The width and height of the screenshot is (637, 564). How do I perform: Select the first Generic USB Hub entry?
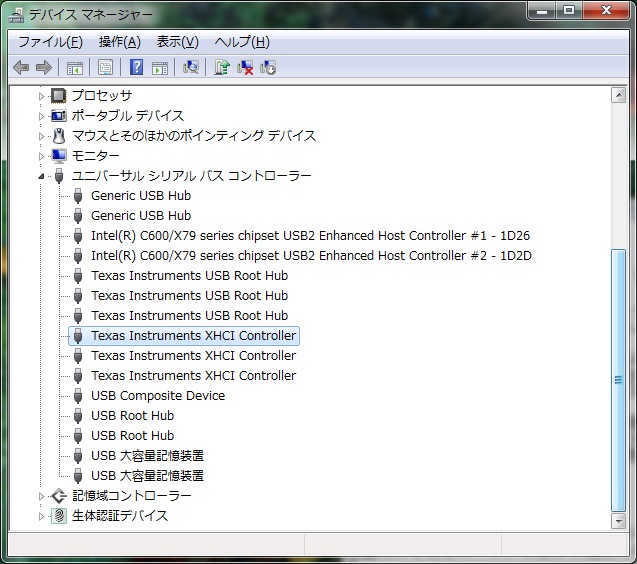coord(141,196)
